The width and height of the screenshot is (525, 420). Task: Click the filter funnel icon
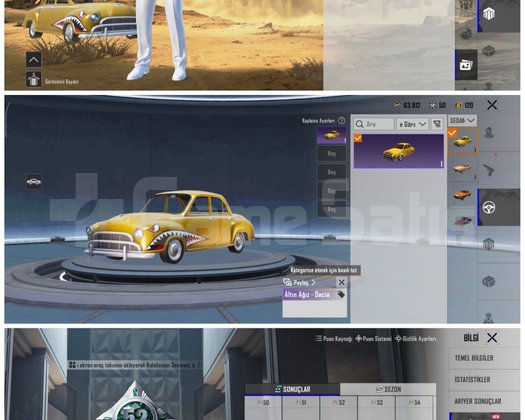click(437, 124)
